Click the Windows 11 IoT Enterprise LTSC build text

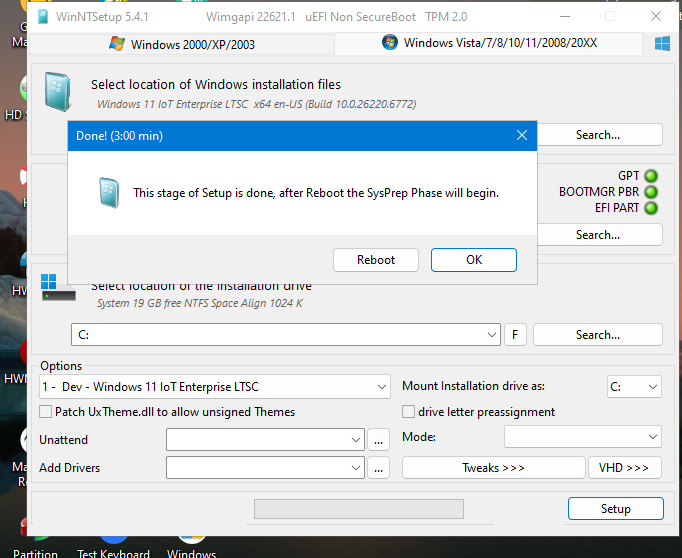tap(257, 104)
